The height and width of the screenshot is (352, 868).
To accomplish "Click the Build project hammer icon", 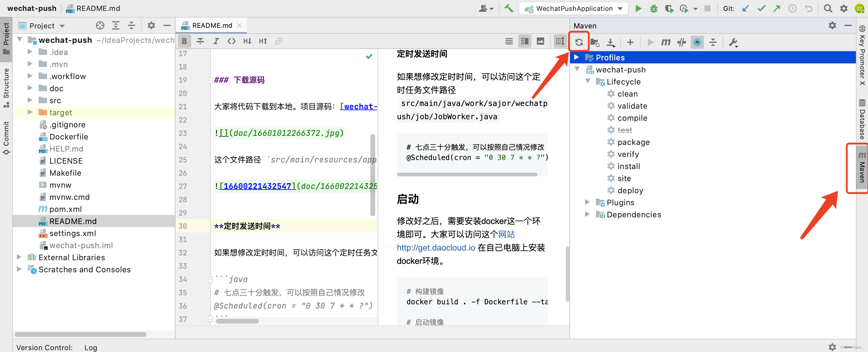I will pos(508,8).
